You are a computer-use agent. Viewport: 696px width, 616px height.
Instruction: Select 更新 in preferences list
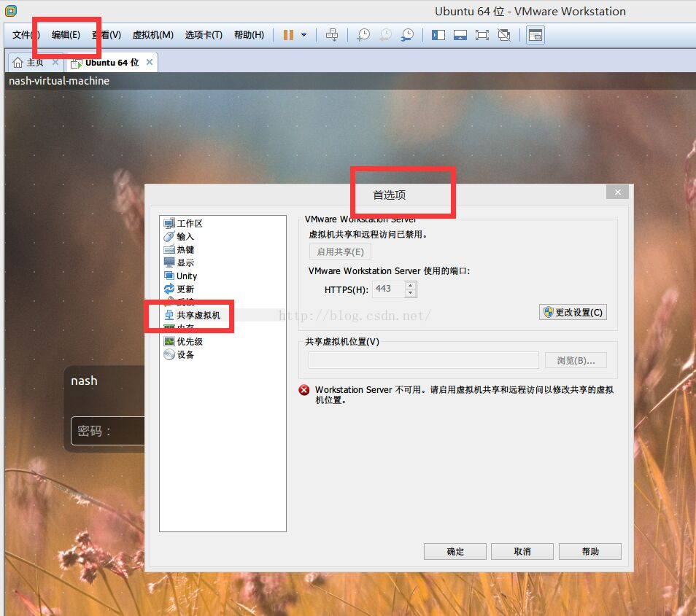point(185,289)
